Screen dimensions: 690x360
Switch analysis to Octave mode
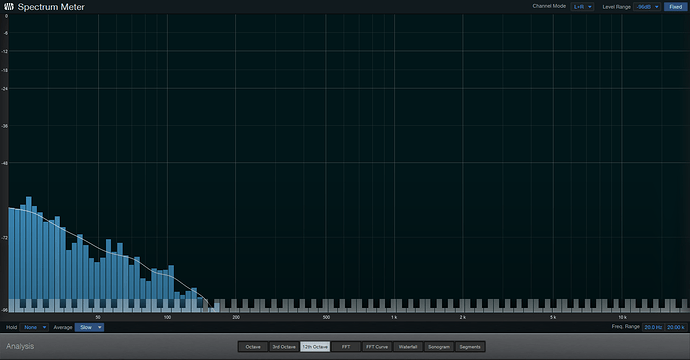tap(253, 347)
